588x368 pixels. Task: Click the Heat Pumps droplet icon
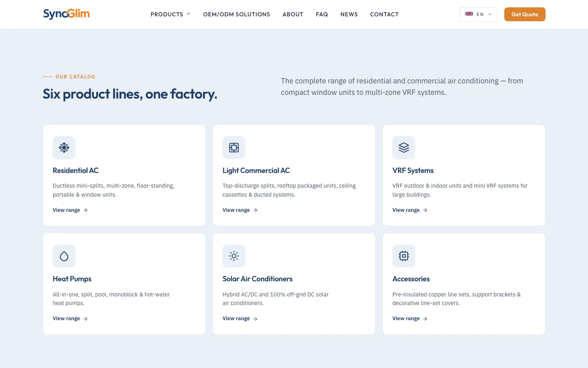[64, 256]
